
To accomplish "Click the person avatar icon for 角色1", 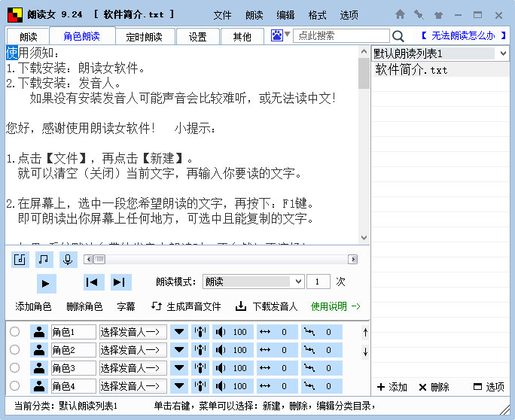I will 39,332.
